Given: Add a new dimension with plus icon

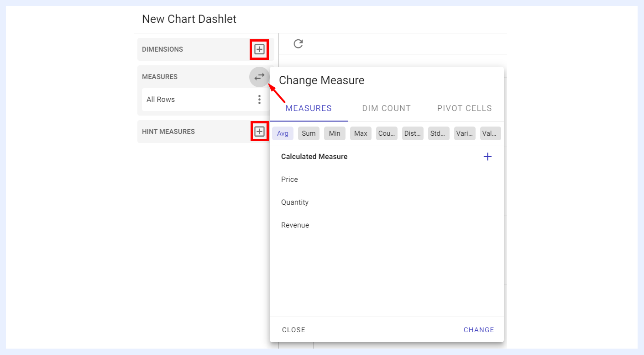Looking at the screenshot, I should tap(259, 49).
